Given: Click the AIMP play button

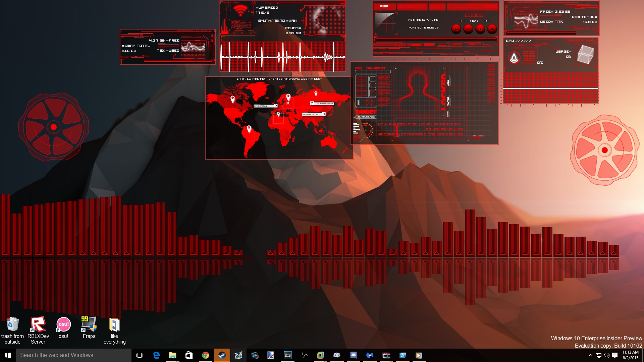Looking at the screenshot, I should click(468, 29).
